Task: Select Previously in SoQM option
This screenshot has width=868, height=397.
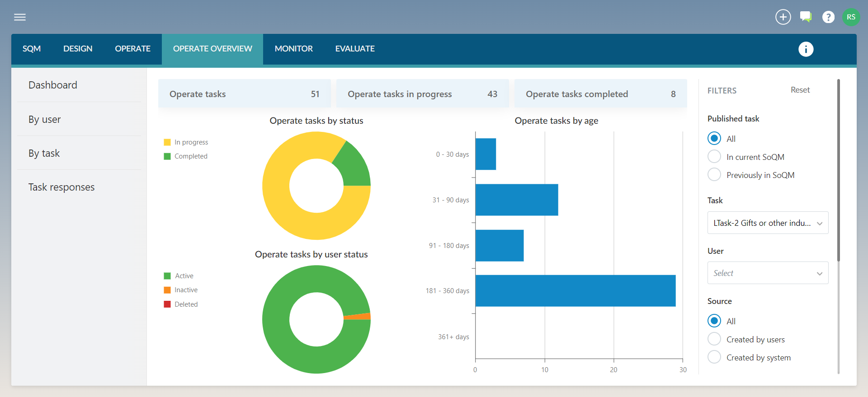Action: pos(714,175)
